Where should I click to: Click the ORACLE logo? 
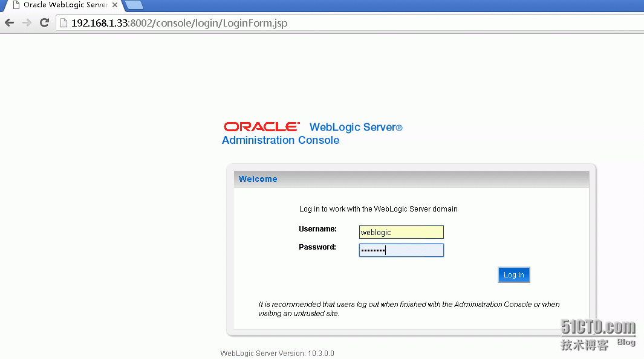pyautogui.click(x=262, y=127)
